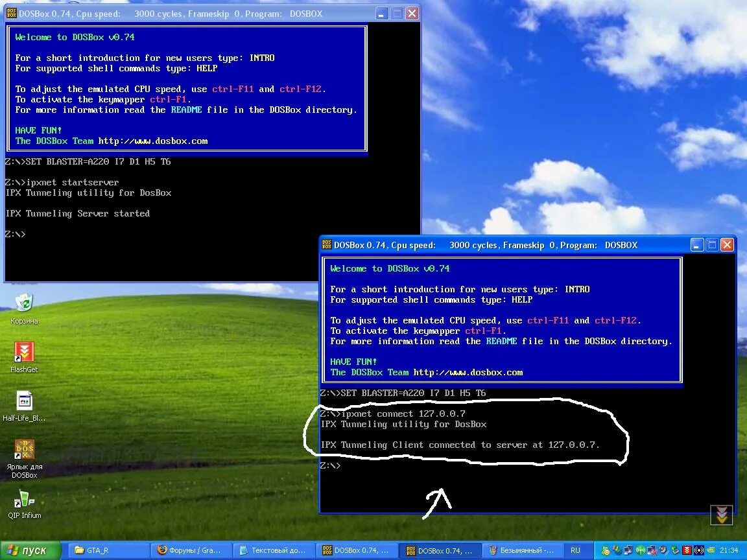Click dosbox.com URL in client window banner

468,373
